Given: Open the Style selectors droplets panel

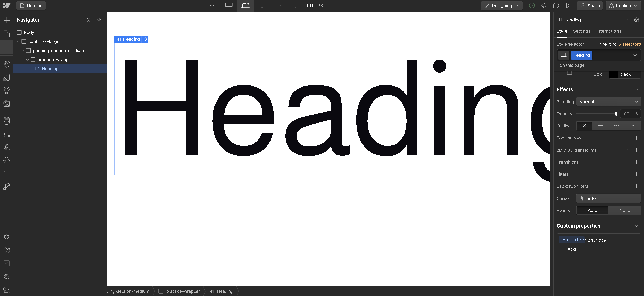Looking at the screenshot, I should (x=7, y=91).
